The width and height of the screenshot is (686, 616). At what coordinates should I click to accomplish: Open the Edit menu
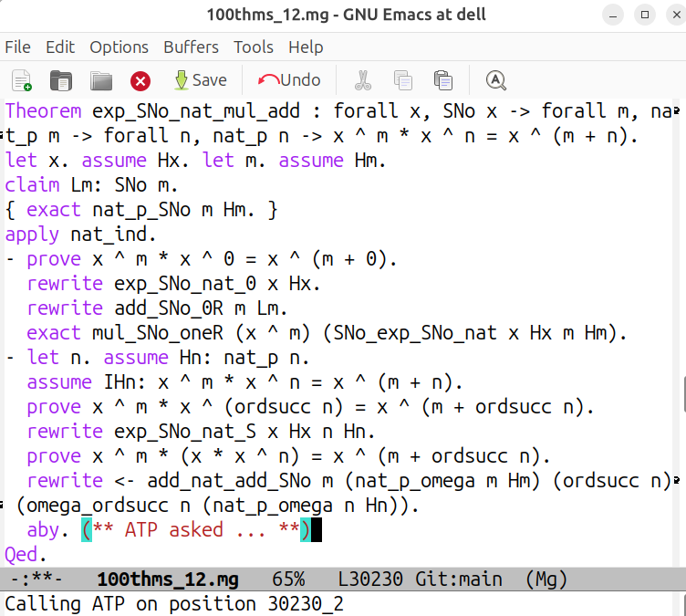click(60, 47)
